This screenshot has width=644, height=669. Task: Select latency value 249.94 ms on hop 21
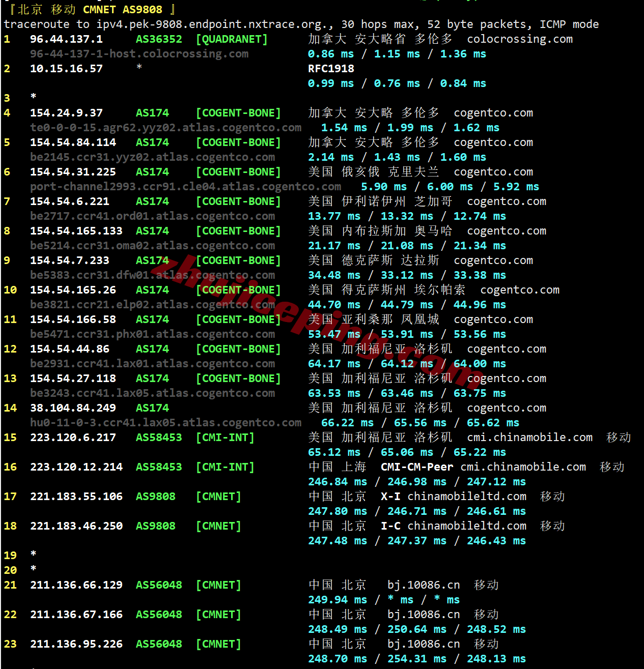(x=338, y=600)
